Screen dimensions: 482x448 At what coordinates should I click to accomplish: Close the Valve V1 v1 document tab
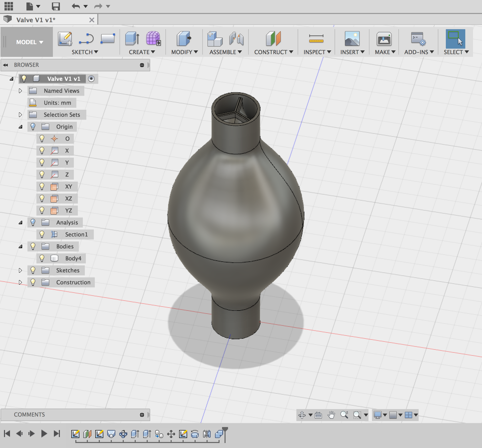(x=92, y=20)
